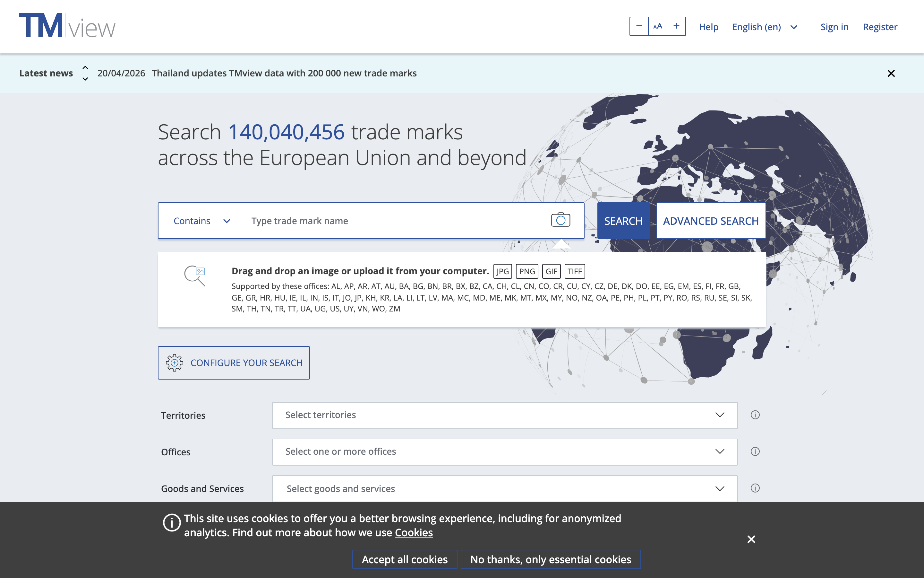Screen dimensions: 924x578
Task: Accept all cookies
Action: [405, 559]
